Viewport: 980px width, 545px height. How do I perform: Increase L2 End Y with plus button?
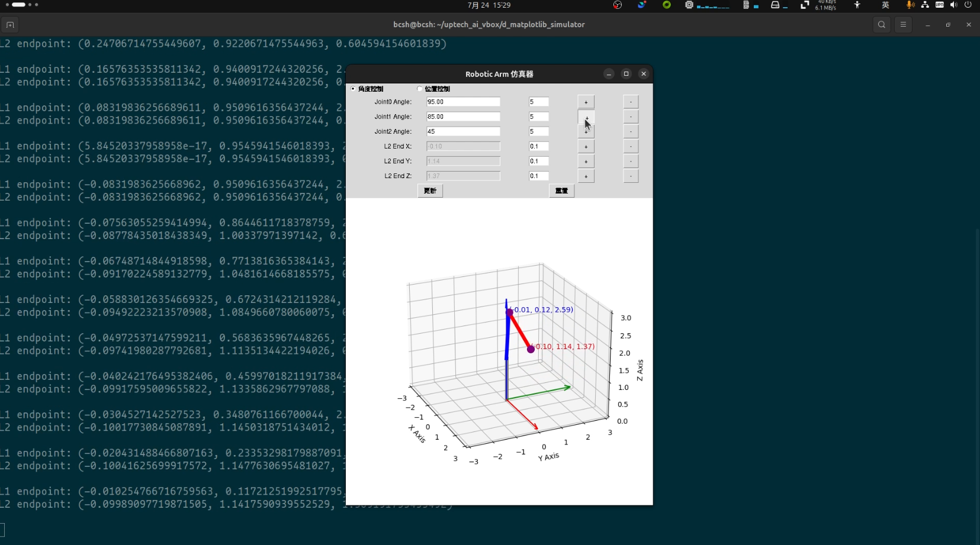pyautogui.click(x=586, y=161)
